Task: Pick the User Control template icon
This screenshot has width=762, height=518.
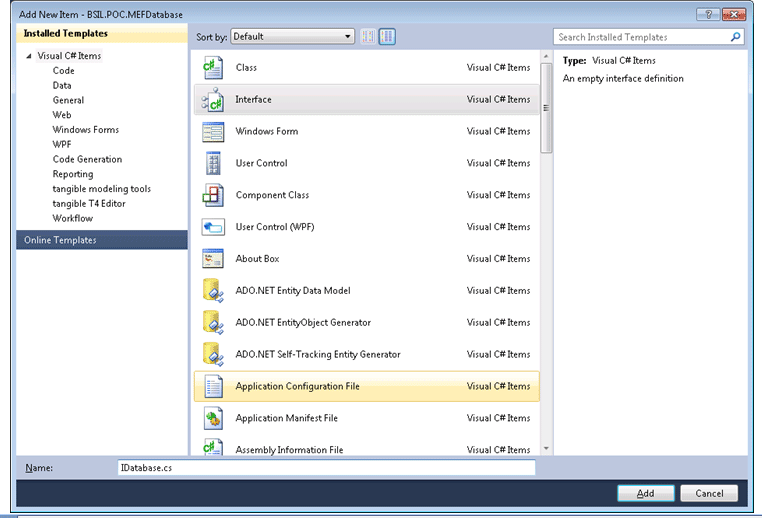Action: coord(213,163)
